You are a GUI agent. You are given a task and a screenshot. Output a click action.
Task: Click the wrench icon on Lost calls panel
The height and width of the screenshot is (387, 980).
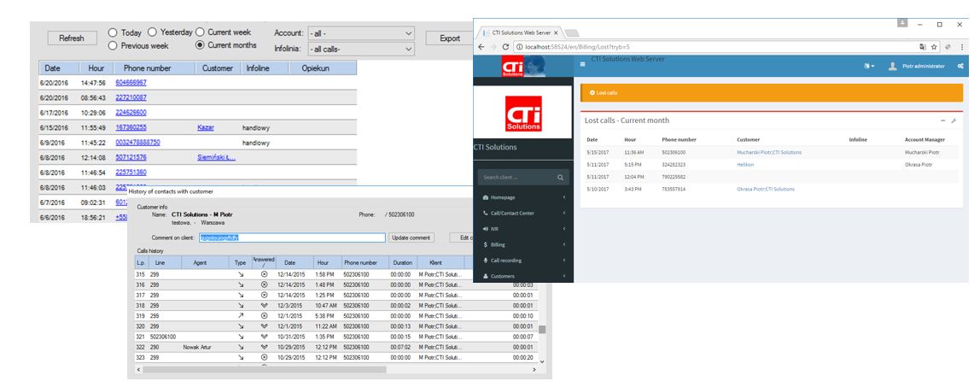click(x=954, y=120)
